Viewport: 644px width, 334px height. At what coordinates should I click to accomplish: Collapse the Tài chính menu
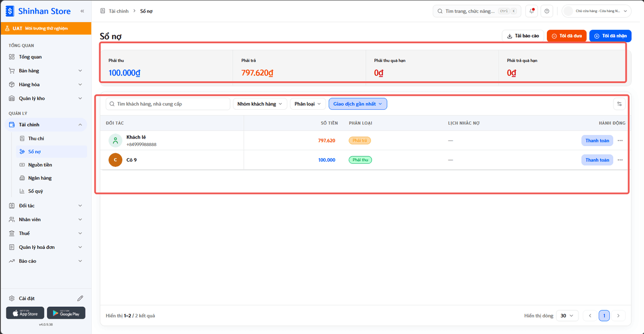(x=46, y=124)
